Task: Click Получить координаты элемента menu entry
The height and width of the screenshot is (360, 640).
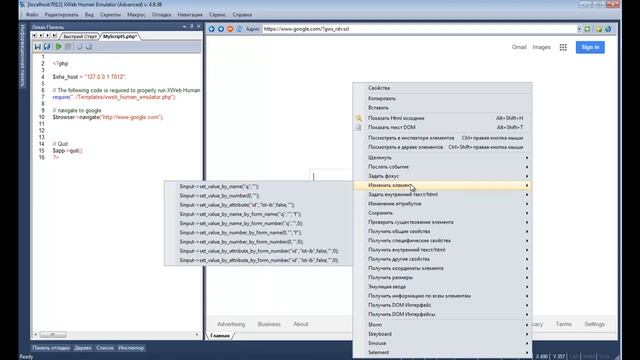Action: pyautogui.click(x=442, y=268)
